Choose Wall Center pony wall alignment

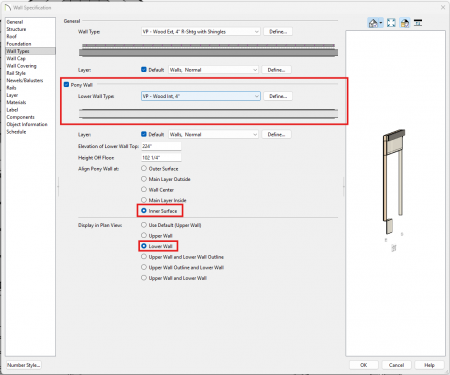[144, 189]
